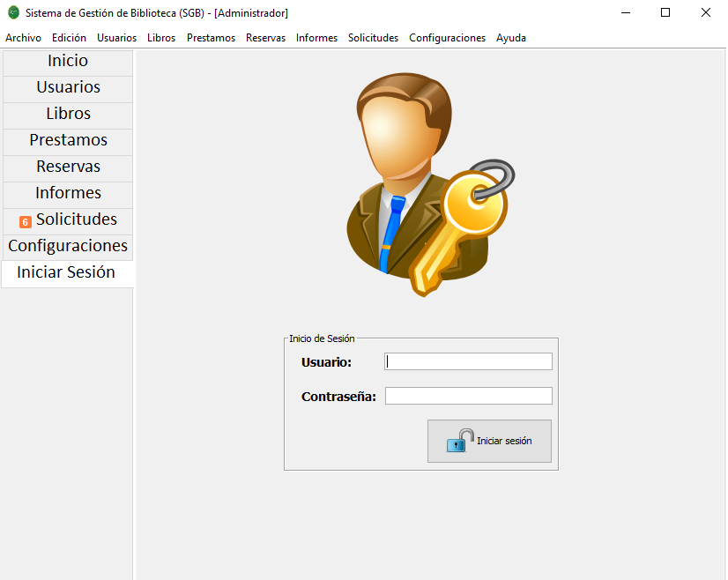The image size is (728, 580).
Task: Open the Usuarios section from the sidebar
Action: [x=66, y=87]
